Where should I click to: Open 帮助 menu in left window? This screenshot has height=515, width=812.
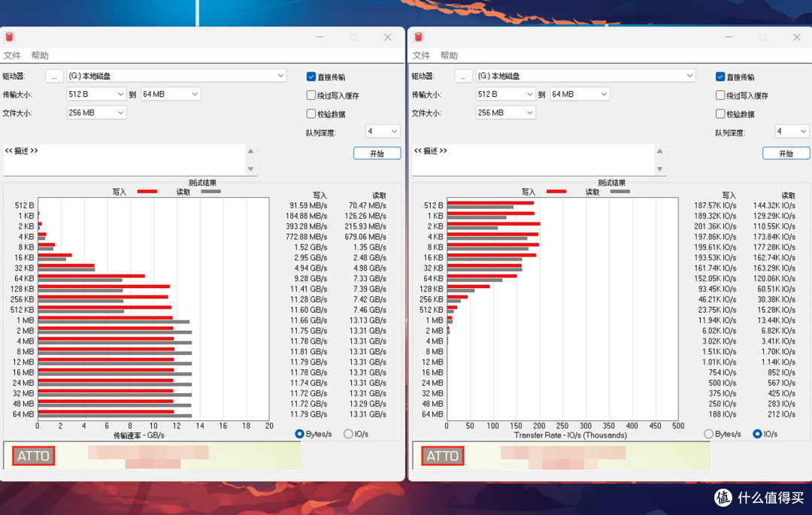[40, 56]
